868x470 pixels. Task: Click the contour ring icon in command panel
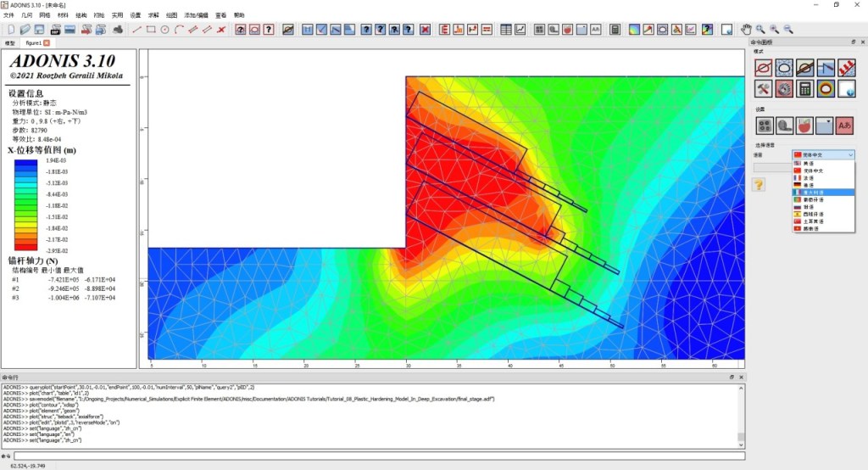coord(826,88)
